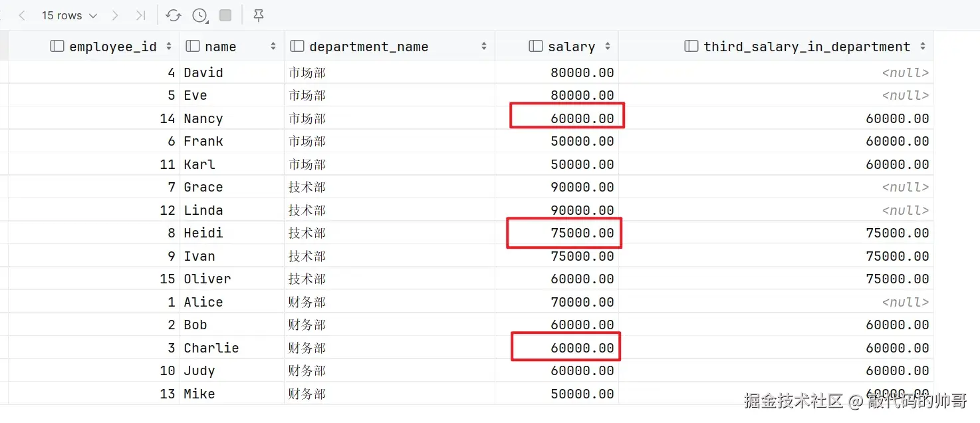
Task: Select the Nancy name cell
Action: [x=232, y=118]
